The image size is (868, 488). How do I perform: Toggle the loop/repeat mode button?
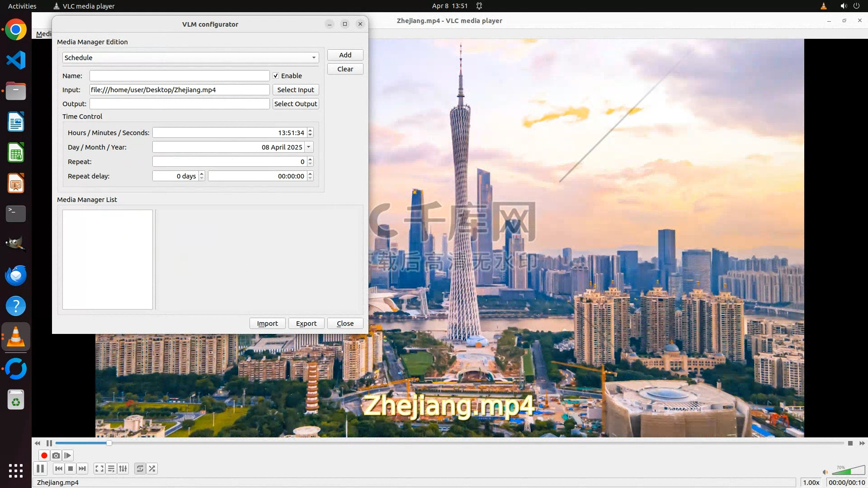[x=140, y=469]
